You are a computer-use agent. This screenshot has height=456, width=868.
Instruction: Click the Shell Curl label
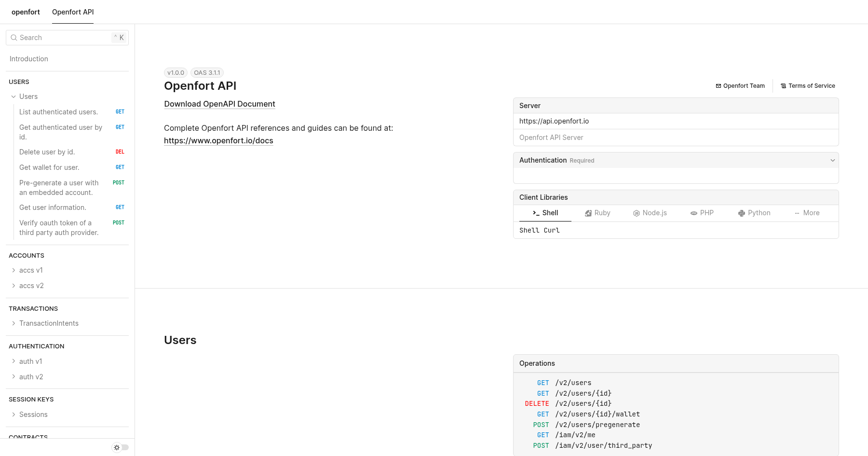click(540, 230)
